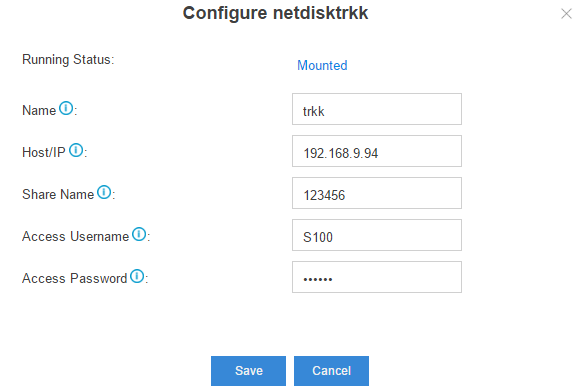Viewport: 586px width, 391px height.
Task: Click the Access Password label text
Action: [75, 278]
